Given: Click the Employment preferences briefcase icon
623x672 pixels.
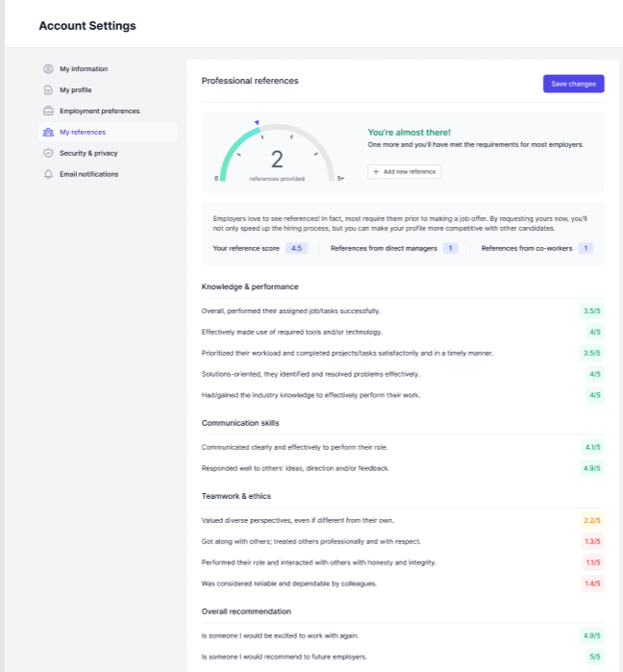Looking at the screenshot, I should pos(48,112).
